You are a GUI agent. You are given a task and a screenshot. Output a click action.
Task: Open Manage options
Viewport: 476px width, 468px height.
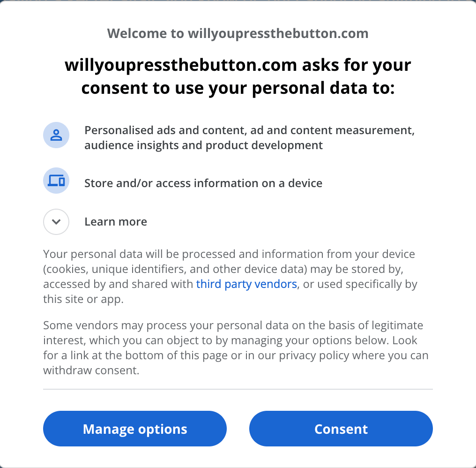click(135, 429)
